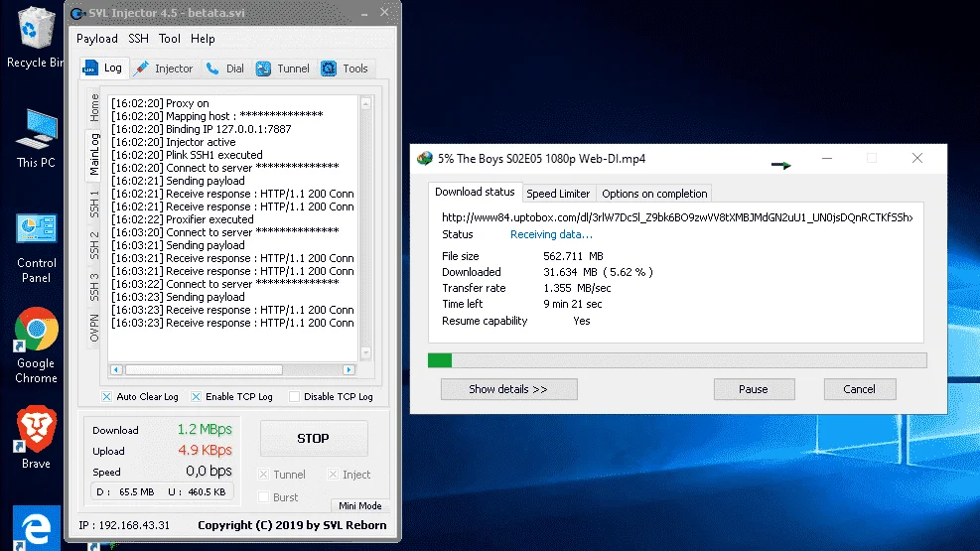Minimize the SVL Injector window
The image size is (980, 551).
tap(364, 13)
